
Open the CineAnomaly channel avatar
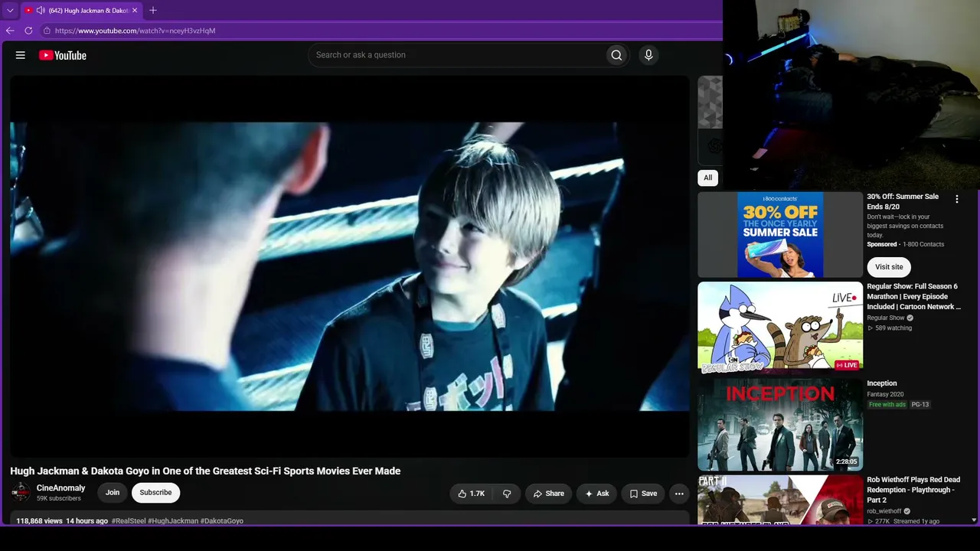pyautogui.click(x=21, y=492)
